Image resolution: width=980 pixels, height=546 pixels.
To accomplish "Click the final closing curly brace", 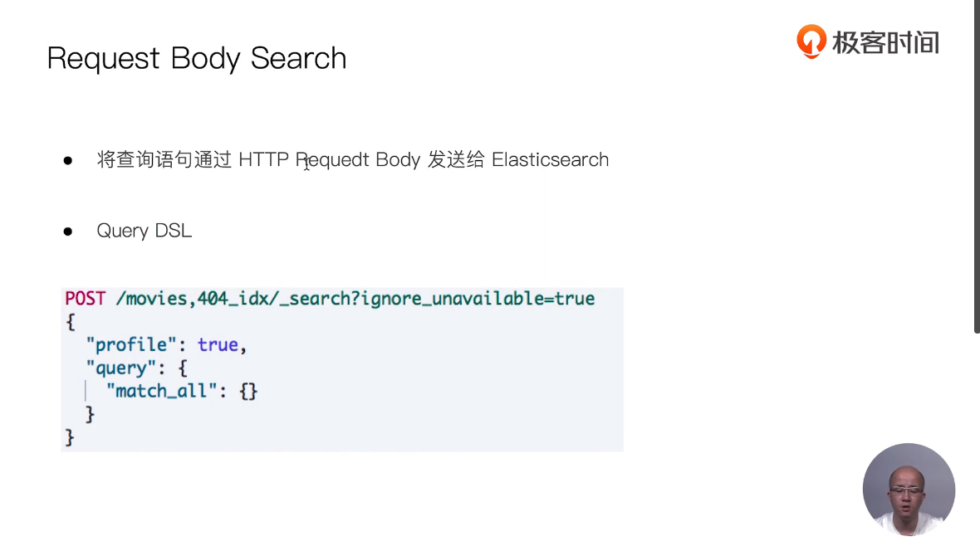I will [70, 436].
